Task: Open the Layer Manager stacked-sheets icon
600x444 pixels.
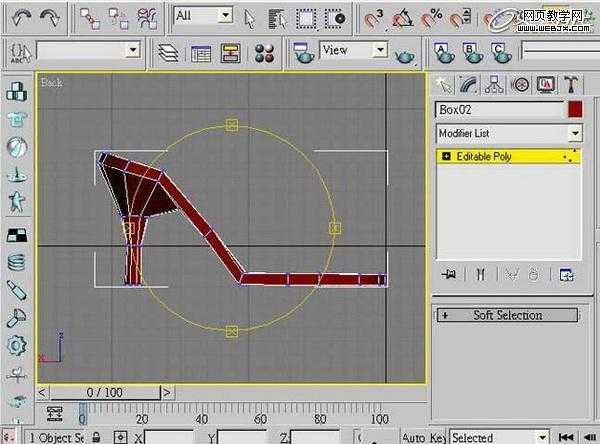Action: (x=168, y=53)
